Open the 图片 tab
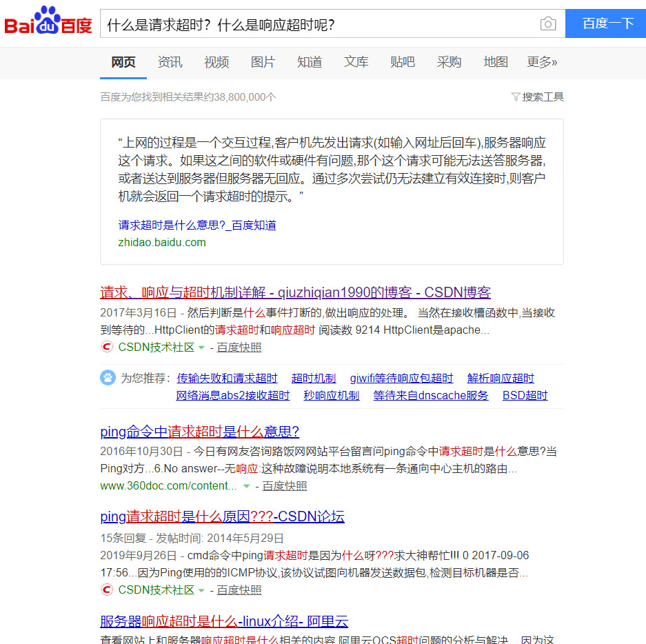646x644 pixels. [263, 62]
